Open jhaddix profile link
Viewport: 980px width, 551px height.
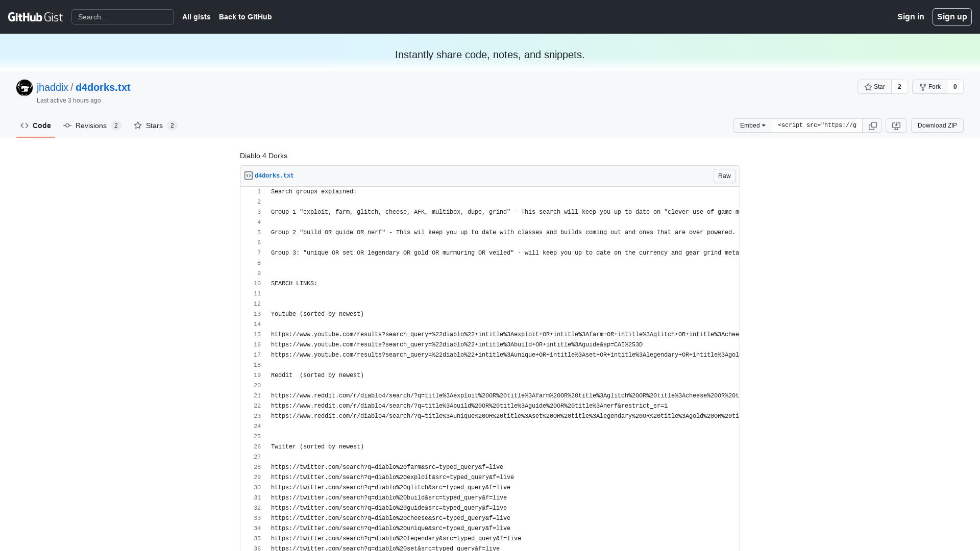coord(53,87)
